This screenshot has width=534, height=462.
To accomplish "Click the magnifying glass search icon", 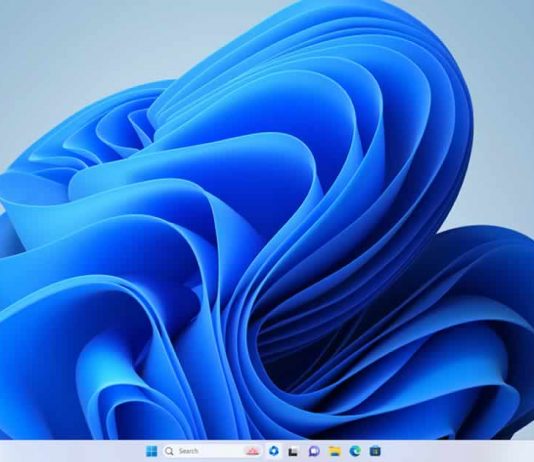I will tap(169, 451).
